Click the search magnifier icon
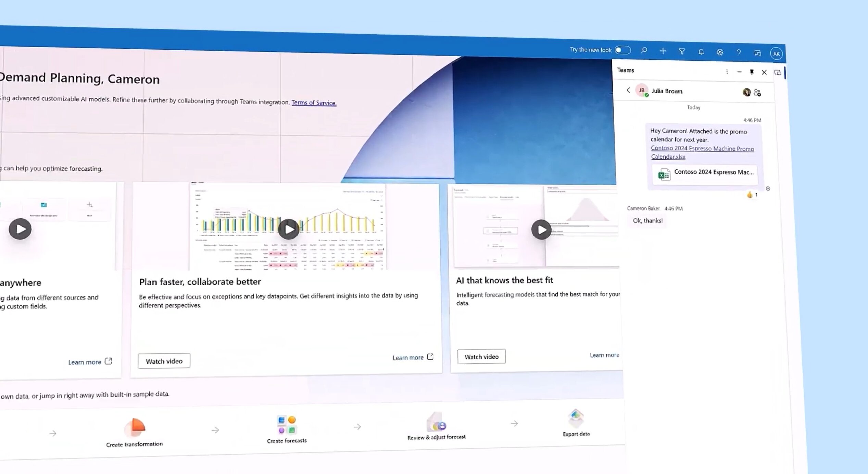This screenshot has width=868, height=474. point(644,50)
